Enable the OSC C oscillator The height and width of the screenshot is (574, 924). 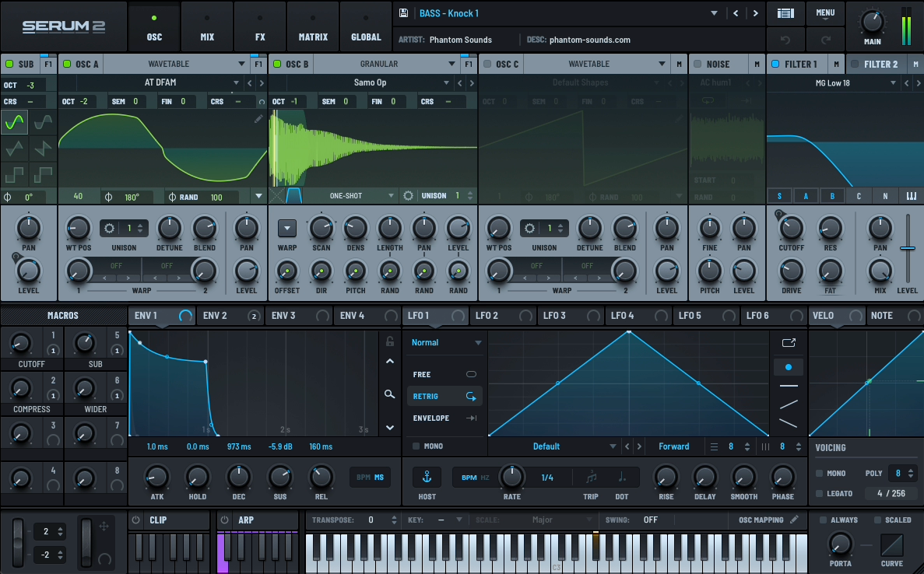point(487,64)
